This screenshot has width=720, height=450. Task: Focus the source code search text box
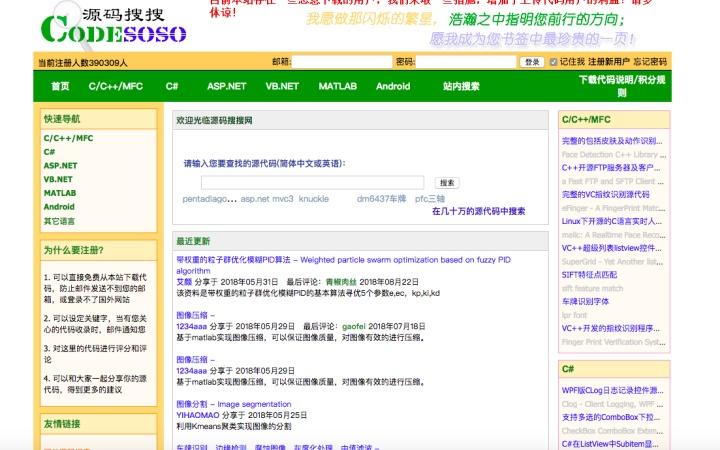point(312,182)
